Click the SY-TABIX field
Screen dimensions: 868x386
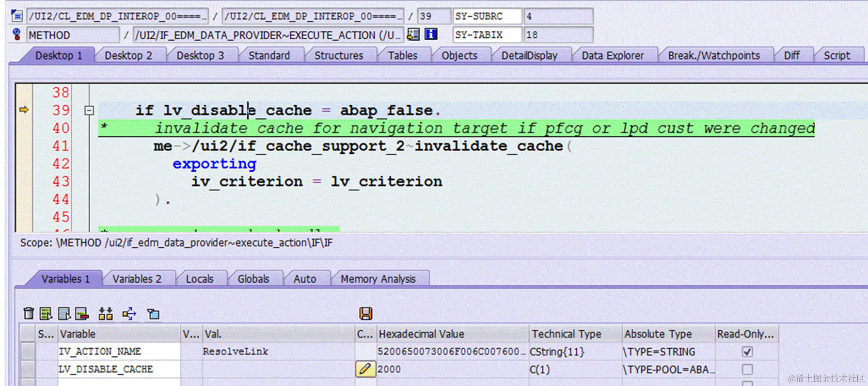(x=487, y=34)
